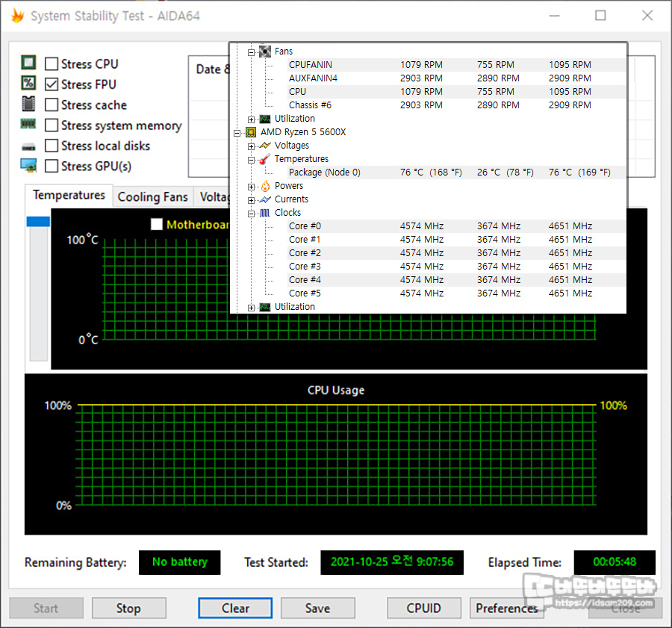Viewport: 672px width, 628px height.
Task: Select the Core #3 clock row
Action: (x=456, y=266)
